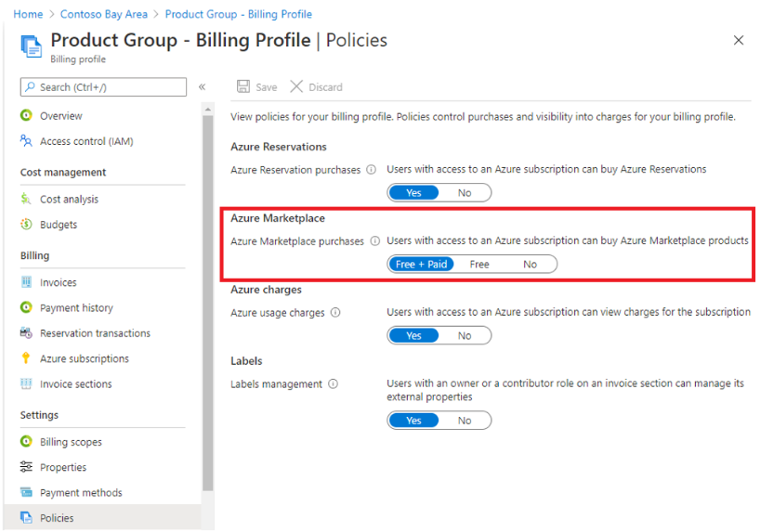760x532 pixels.
Task: Open the Invoices menu item
Action: (58, 282)
